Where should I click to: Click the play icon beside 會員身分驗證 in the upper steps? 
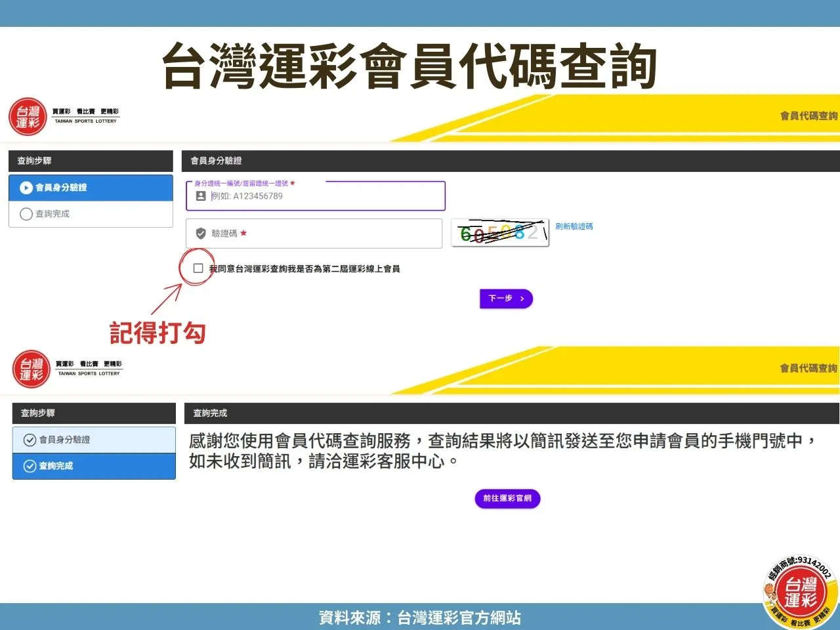pos(26,188)
